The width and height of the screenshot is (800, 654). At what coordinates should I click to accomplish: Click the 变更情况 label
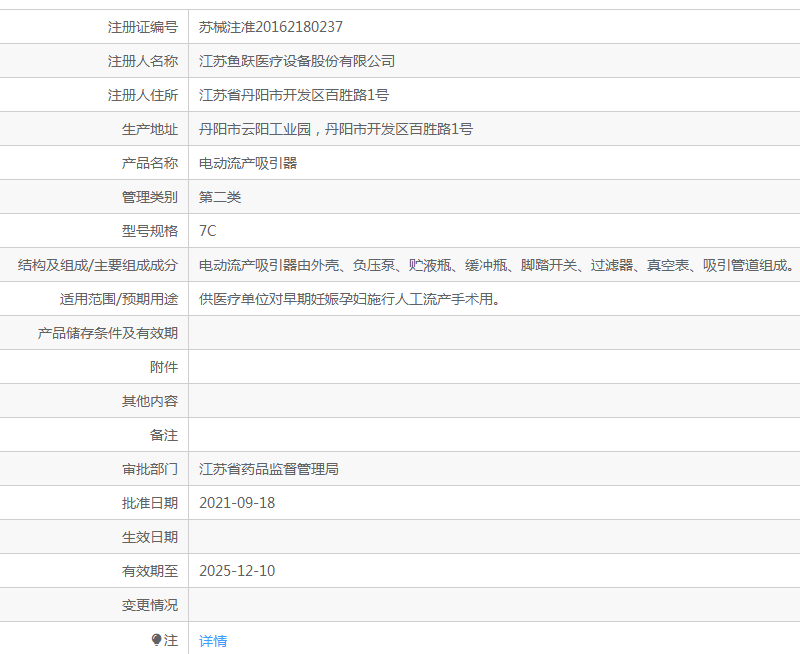point(150,605)
